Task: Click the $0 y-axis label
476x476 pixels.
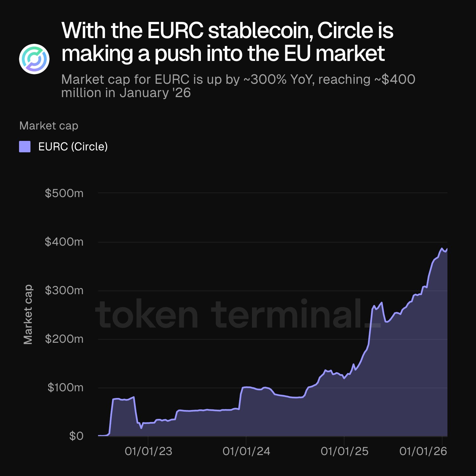Action: pyautogui.click(x=76, y=436)
